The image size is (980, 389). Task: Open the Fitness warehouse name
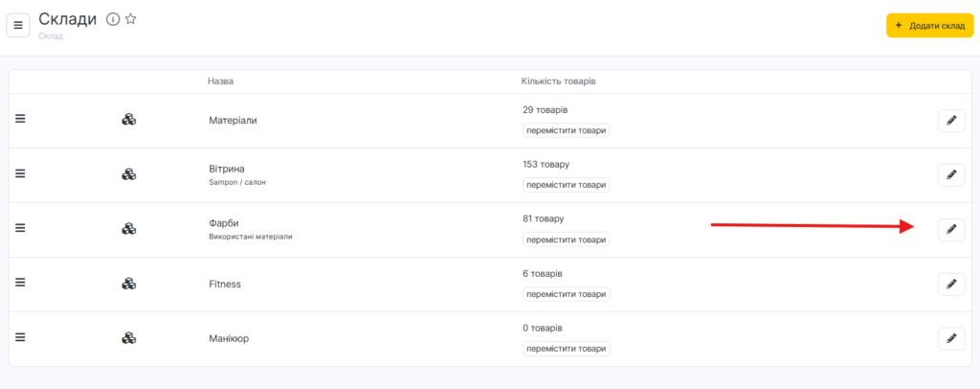coord(225,285)
